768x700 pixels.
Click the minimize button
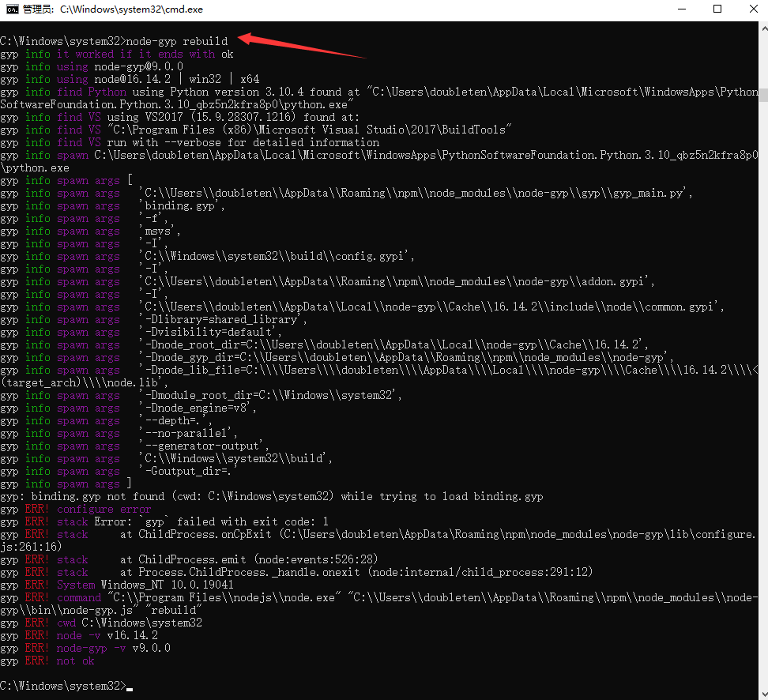(682, 9)
